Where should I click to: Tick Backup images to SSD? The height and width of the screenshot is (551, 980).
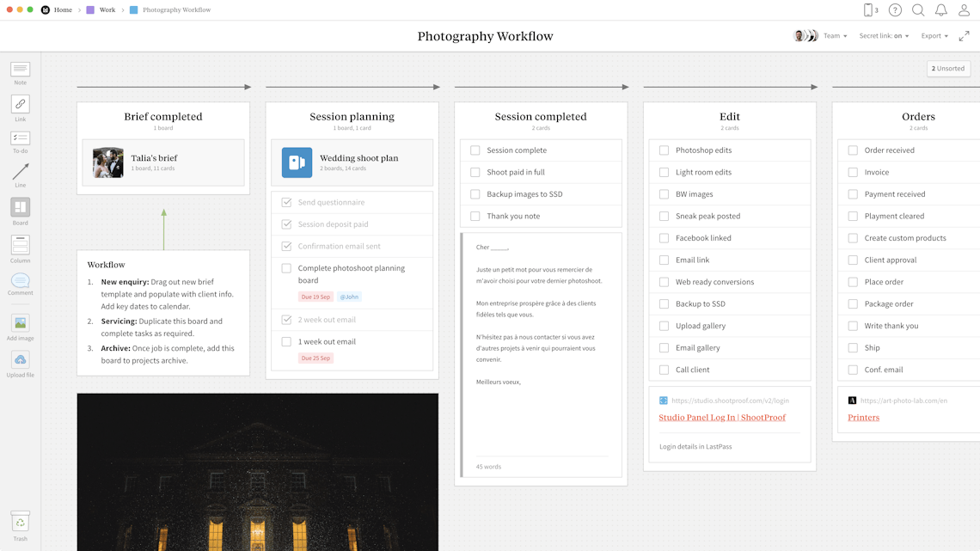475,194
